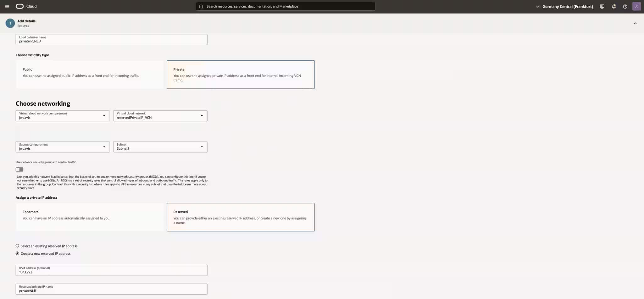Click the Load balancer name field

111,39
